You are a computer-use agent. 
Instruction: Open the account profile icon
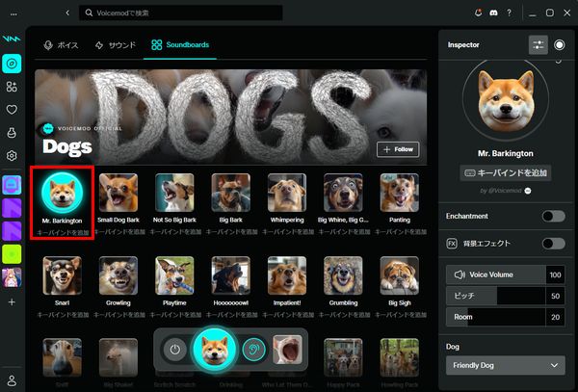tap(12, 380)
